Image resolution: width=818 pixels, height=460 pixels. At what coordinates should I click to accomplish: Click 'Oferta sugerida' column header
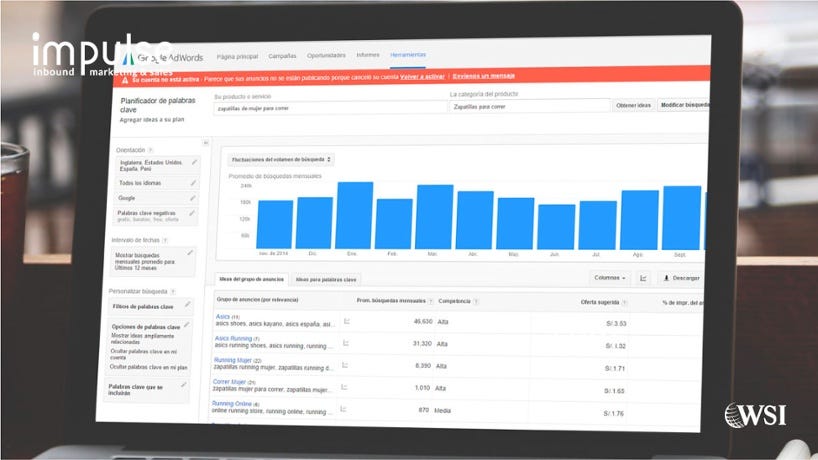tap(599, 302)
